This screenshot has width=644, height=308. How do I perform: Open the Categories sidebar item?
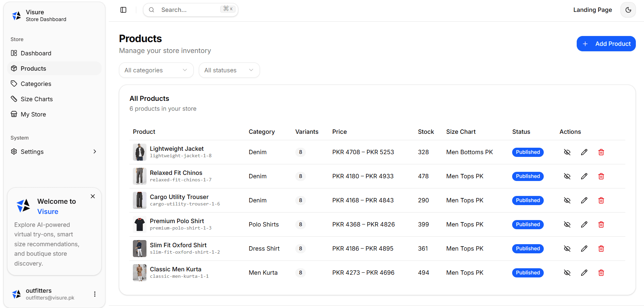(36, 84)
